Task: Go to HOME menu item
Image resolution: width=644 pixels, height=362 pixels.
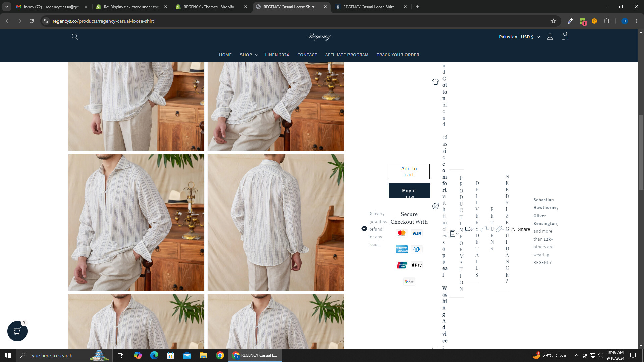Action: pos(225,55)
